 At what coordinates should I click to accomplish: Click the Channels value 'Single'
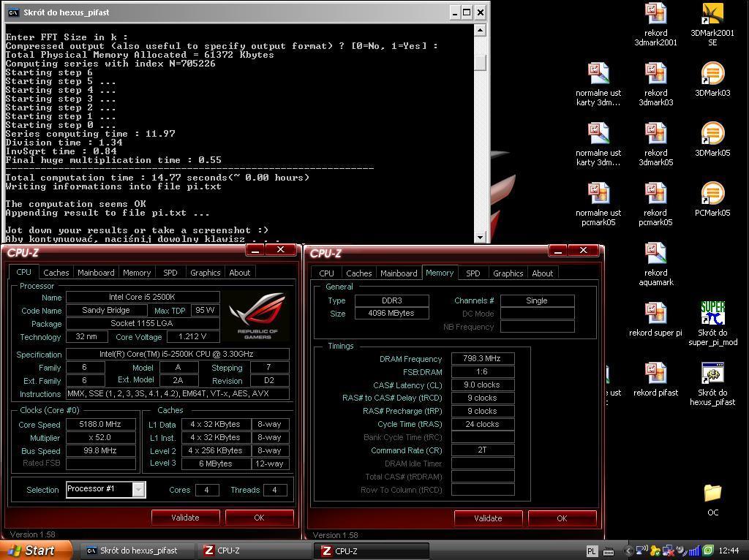[537, 300]
